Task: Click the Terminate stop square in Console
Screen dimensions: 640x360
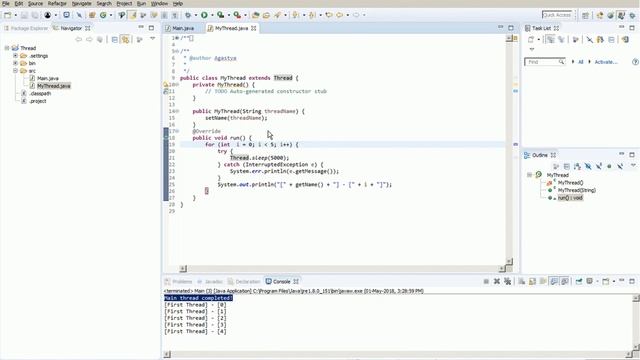Action: tap(486, 281)
